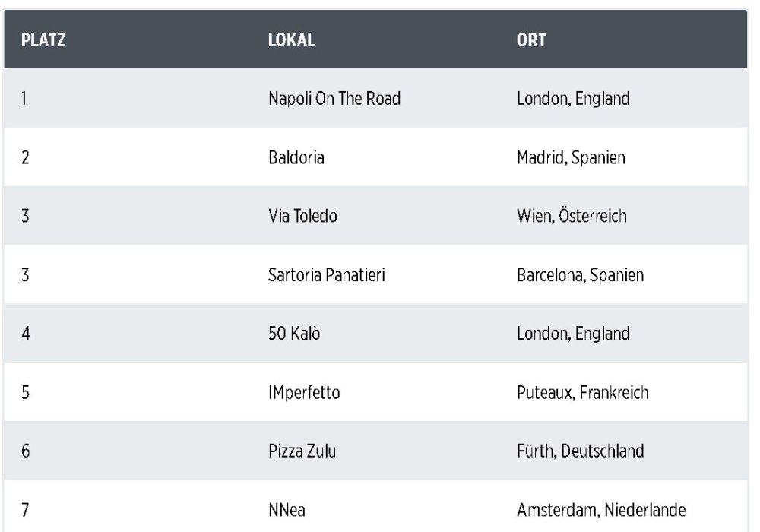Click the Fürth, Deutschland location
760x532 pixels.
[580, 451]
